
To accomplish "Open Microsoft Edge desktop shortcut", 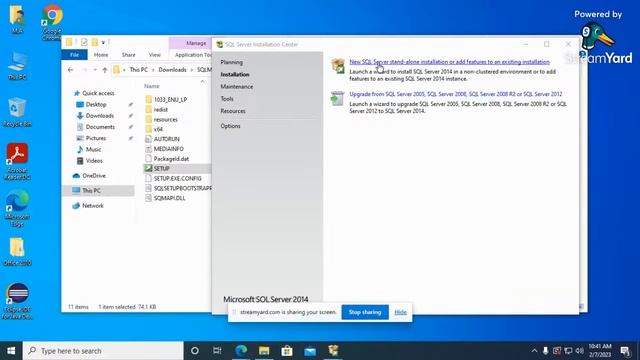I will [x=17, y=209].
